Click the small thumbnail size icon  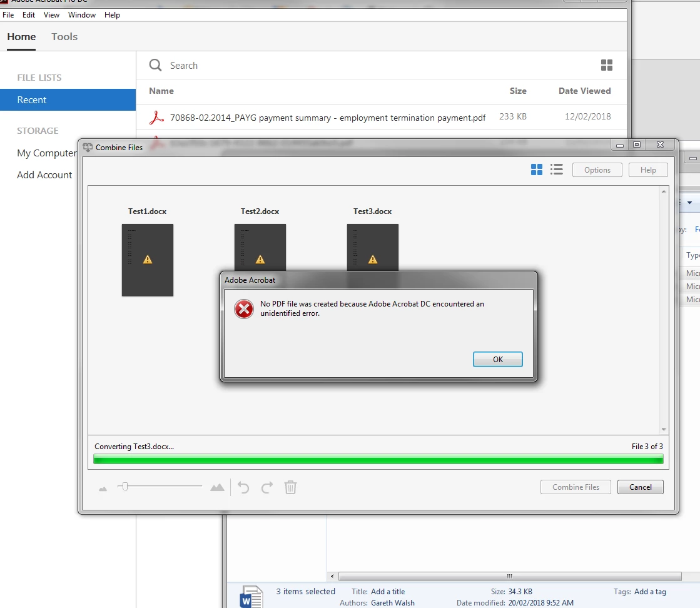(103, 489)
